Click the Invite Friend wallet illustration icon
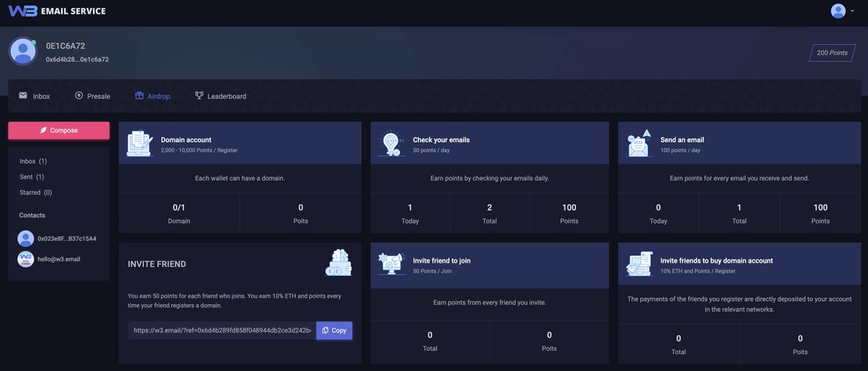 (x=339, y=263)
